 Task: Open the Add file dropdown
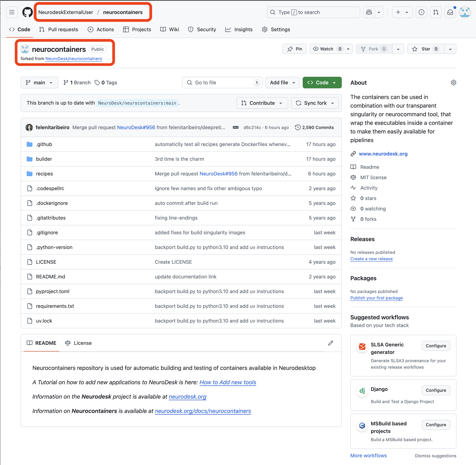[x=282, y=83]
